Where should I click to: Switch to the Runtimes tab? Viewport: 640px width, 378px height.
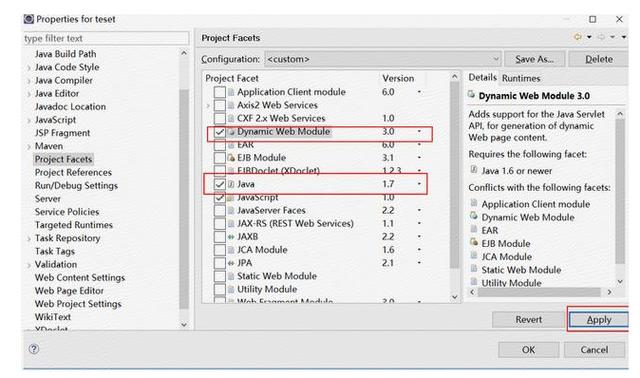[521, 78]
